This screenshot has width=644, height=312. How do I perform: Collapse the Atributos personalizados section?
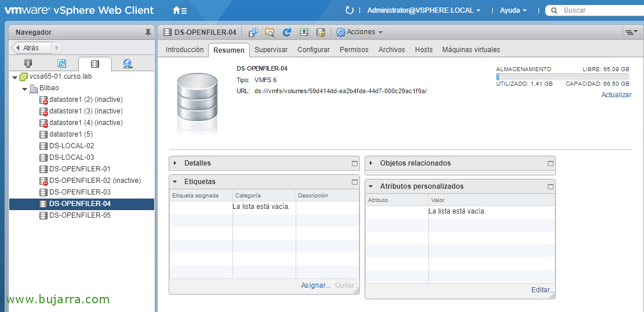point(371,186)
